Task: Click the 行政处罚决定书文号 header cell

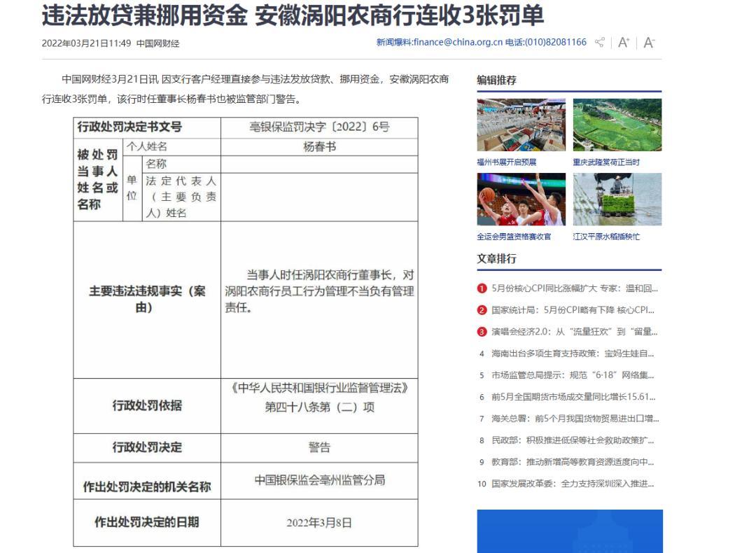Action: pyautogui.click(x=147, y=127)
